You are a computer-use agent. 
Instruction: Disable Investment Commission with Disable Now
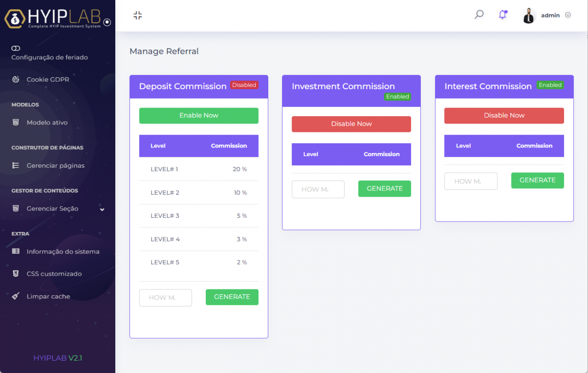coord(351,124)
